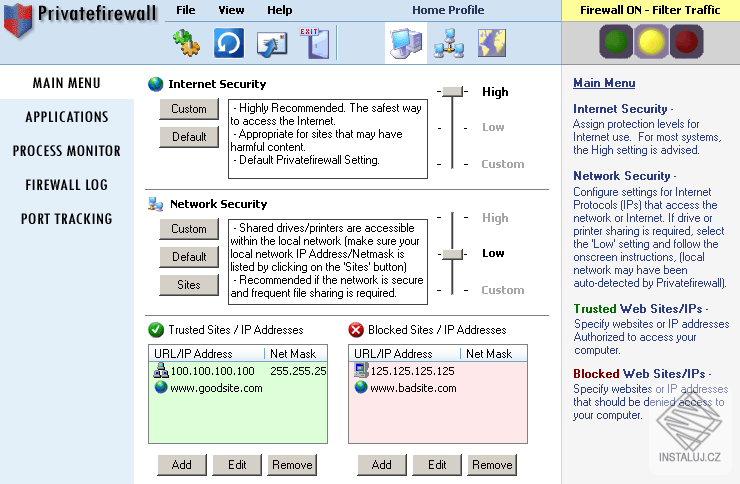Screen dimensions: 740x484
Task: Open the View menu
Action: pyautogui.click(x=231, y=10)
